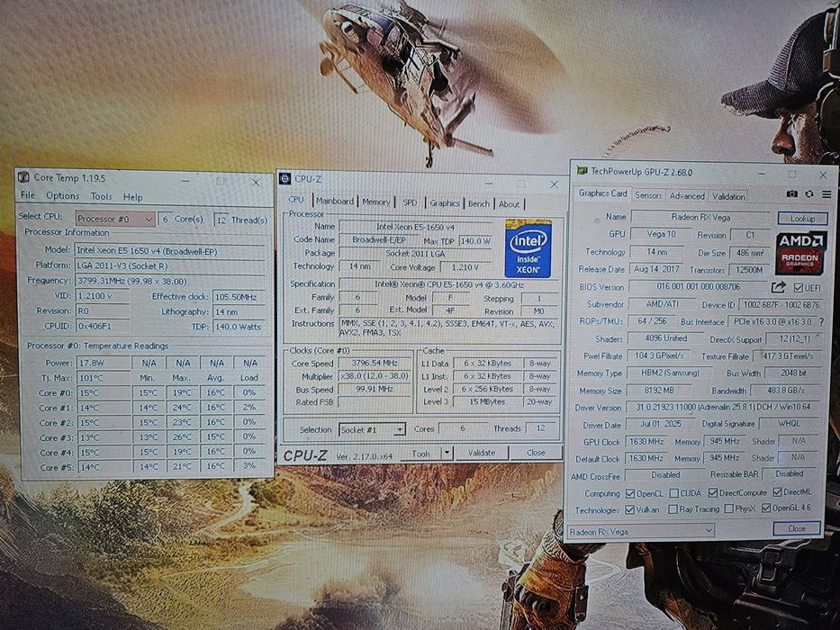The width and height of the screenshot is (840, 630).
Task: Click the CPU-Z title bar icon
Action: pyautogui.click(x=285, y=179)
